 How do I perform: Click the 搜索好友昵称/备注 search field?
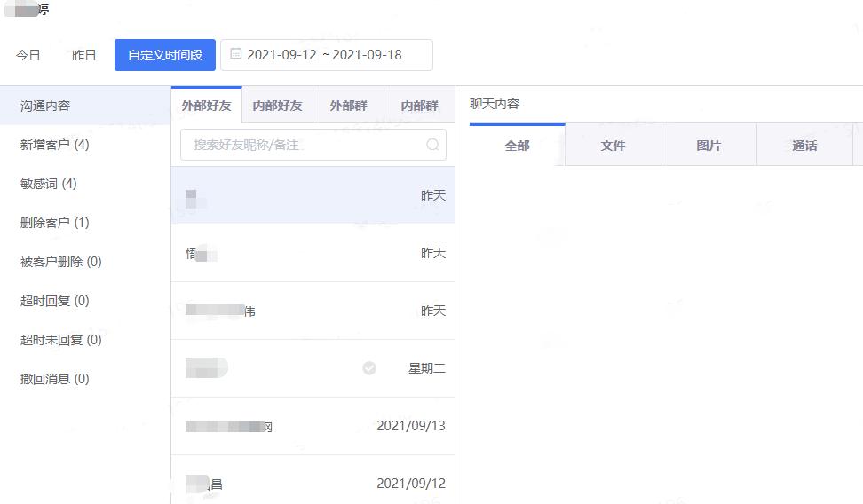click(x=313, y=145)
